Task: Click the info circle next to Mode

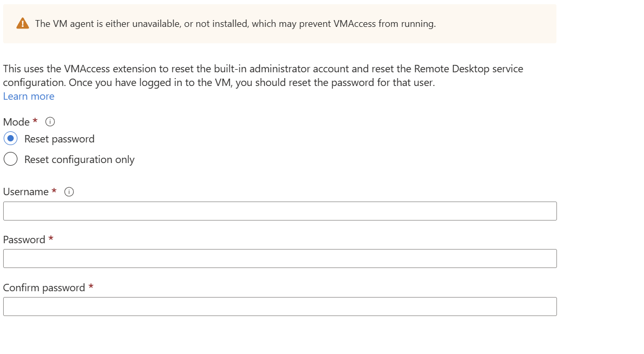Action: click(x=50, y=121)
